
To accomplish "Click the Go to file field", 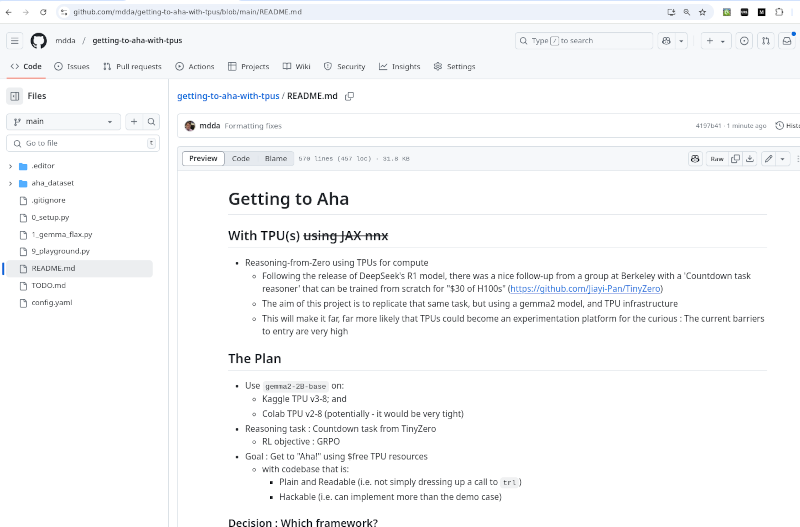I will point(83,143).
